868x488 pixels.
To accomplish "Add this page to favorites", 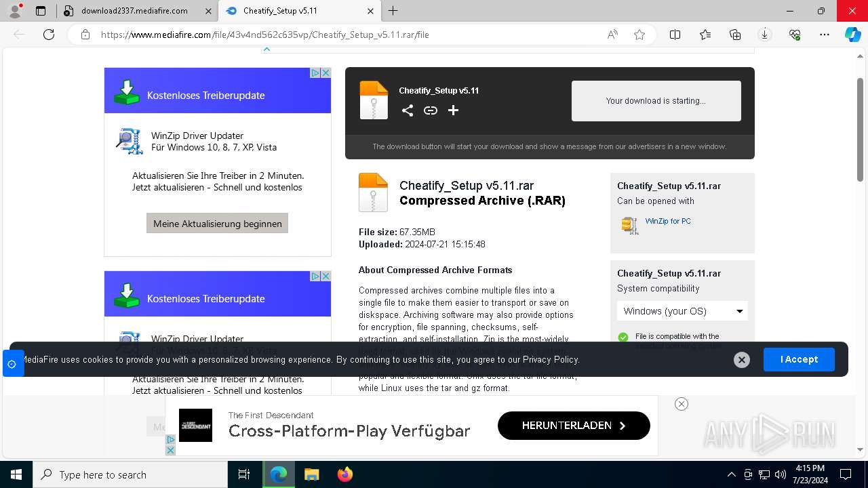I will (x=639, y=35).
